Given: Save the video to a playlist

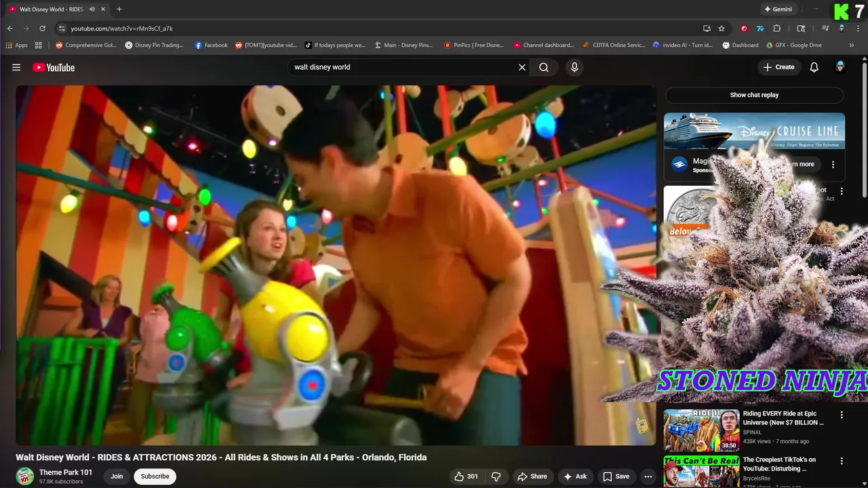Looking at the screenshot, I should click(x=616, y=476).
